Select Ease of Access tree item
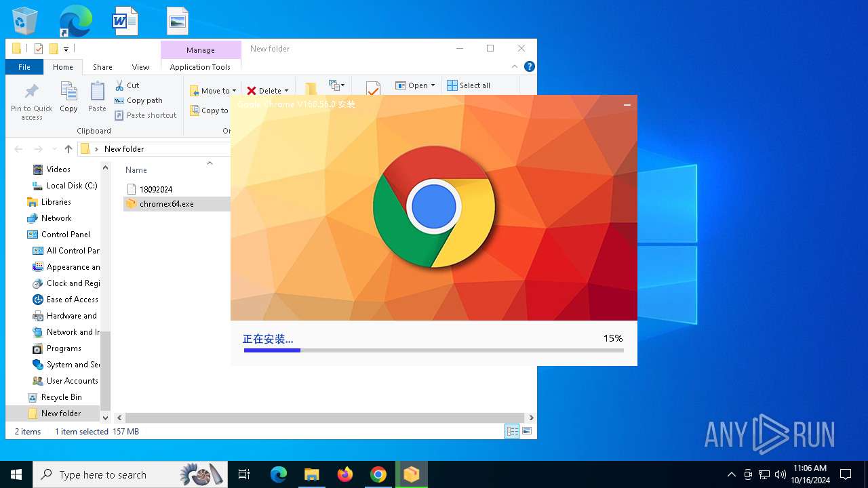Screen dimensions: 868x488 (x=72, y=300)
